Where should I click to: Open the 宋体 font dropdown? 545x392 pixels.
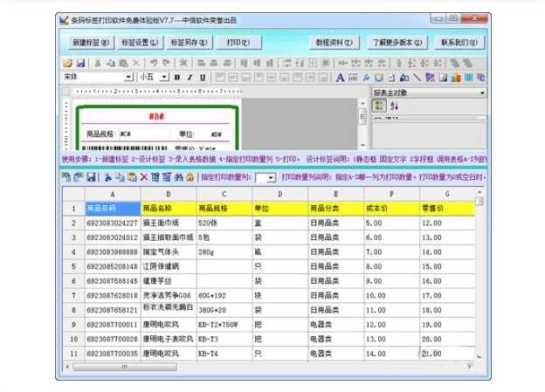(x=128, y=77)
